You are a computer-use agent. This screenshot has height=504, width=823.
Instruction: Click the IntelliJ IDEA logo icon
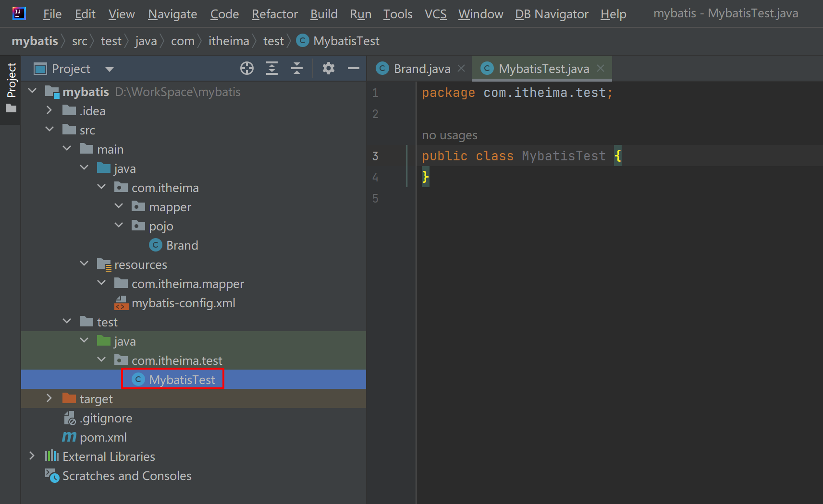(19, 13)
